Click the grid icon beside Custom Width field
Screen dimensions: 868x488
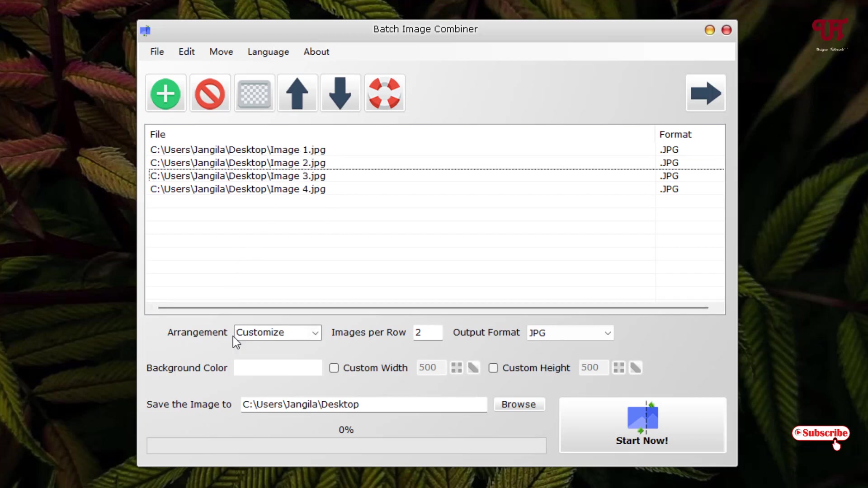tap(456, 367)
